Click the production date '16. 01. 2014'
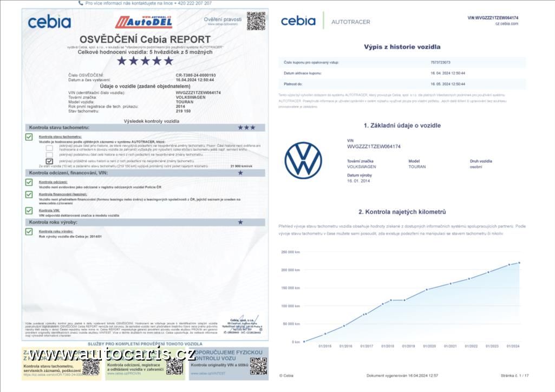Screen dimensions: 555x392 pos(358,181)
